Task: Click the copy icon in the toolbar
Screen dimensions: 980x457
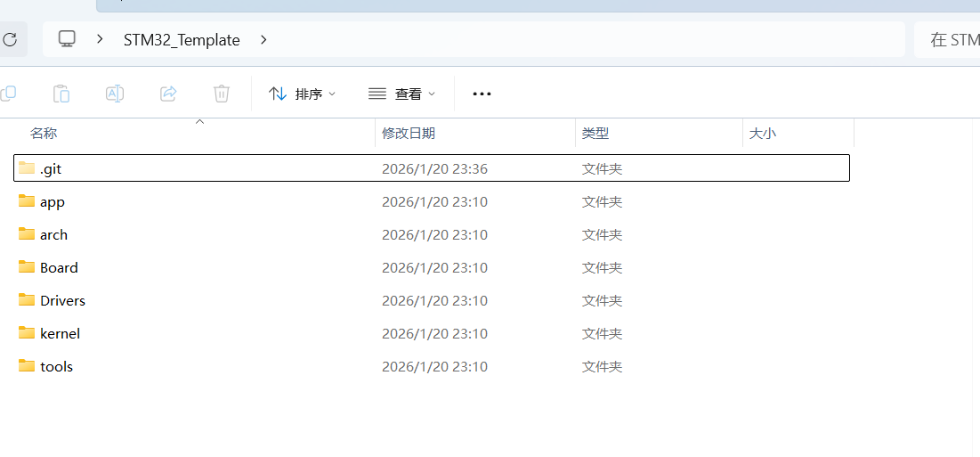Action: [x=8, y=94]
